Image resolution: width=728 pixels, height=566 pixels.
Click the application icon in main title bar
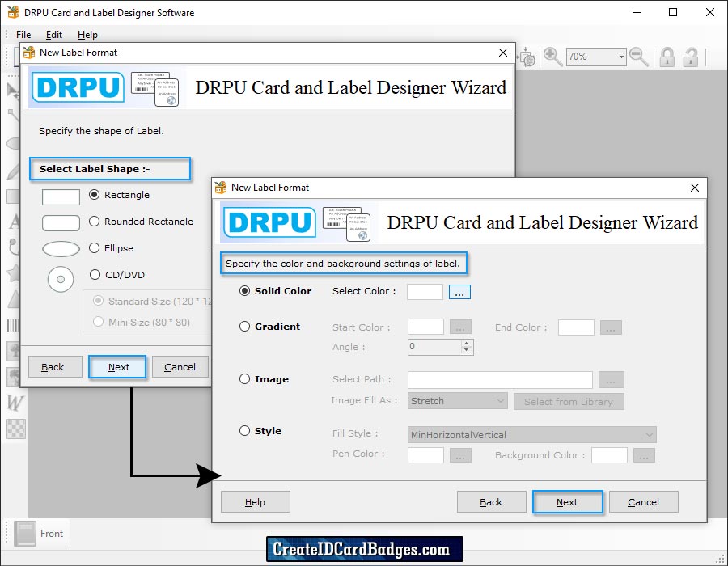pyautogui.click(x=14, y=12)
